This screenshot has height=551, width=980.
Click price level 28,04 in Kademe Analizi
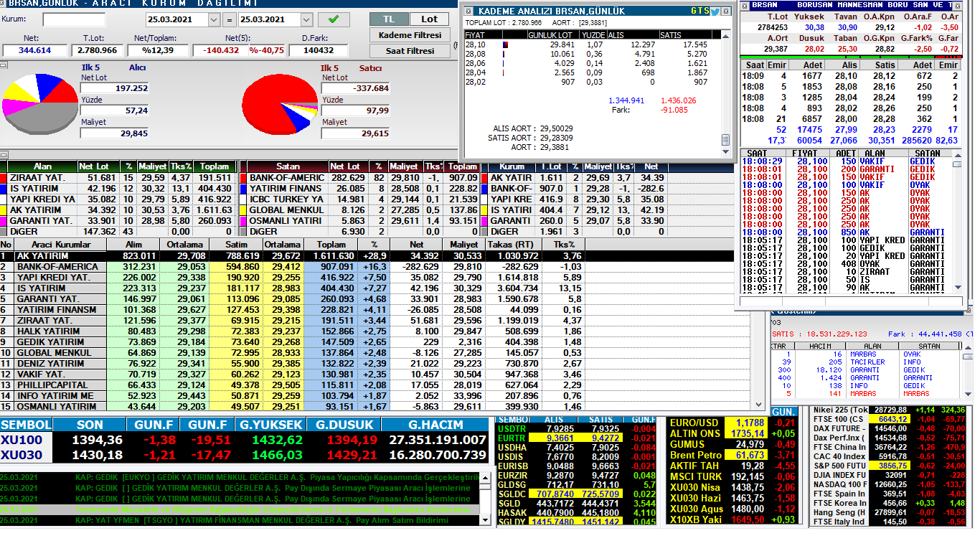click(475, 72)
